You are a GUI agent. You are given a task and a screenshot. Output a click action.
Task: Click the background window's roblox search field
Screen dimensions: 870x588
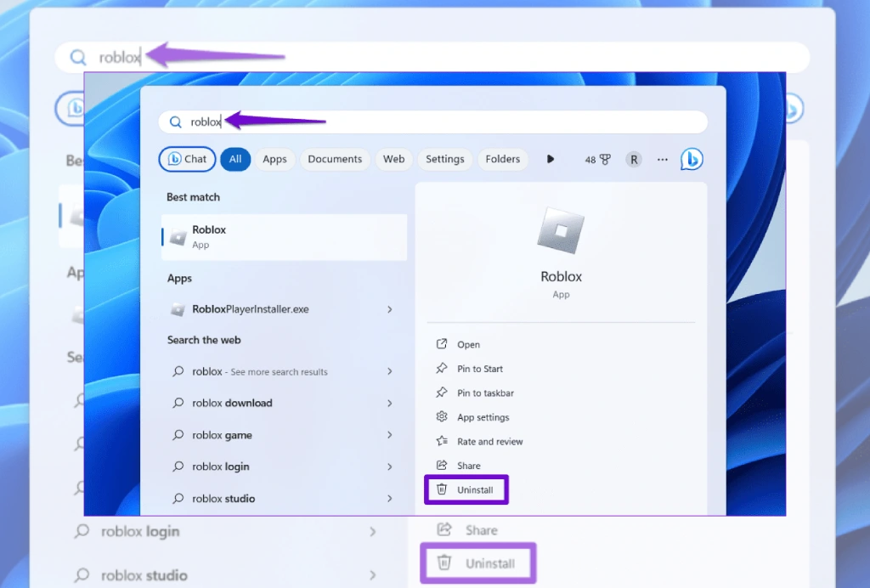click(432, 57)
